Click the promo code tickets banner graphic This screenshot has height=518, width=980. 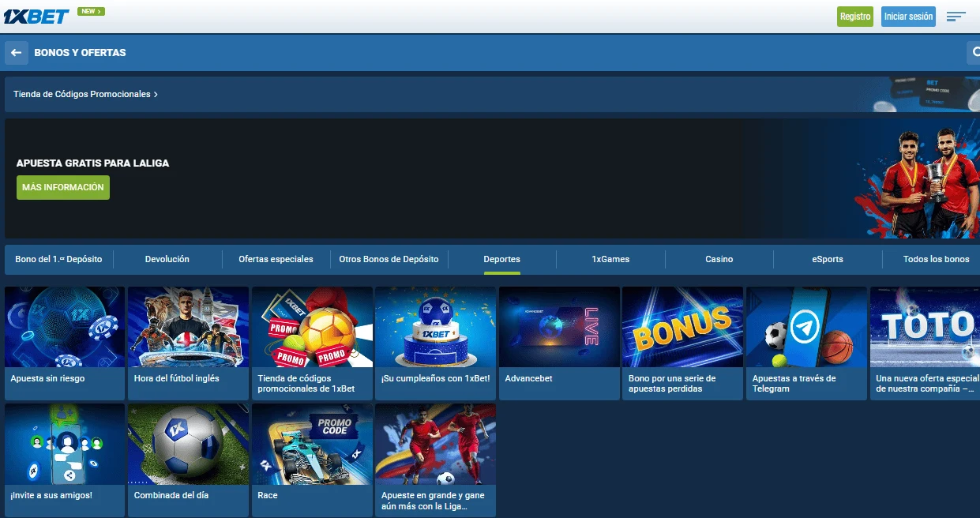(925, 94)
